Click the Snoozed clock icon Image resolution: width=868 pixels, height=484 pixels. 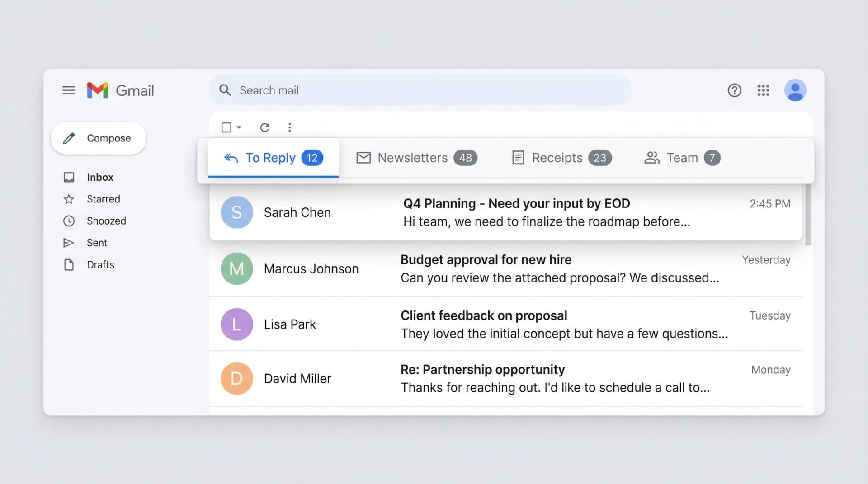[x=69, y=221]
